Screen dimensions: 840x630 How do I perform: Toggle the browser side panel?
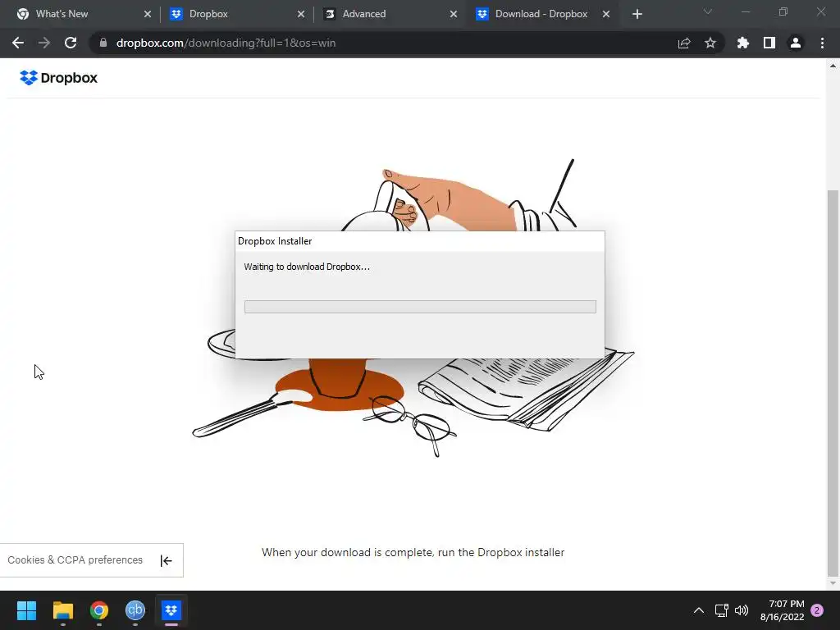[769, 43]
